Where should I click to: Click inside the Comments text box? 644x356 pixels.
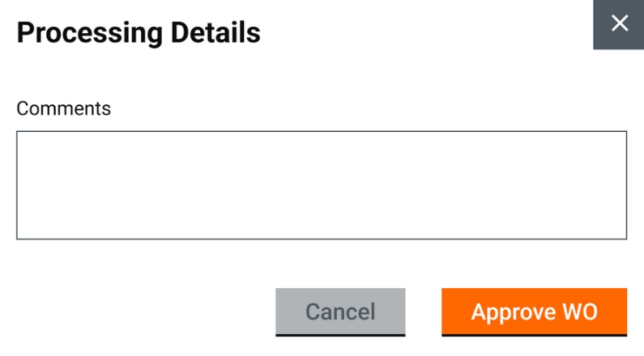[322, 185]
